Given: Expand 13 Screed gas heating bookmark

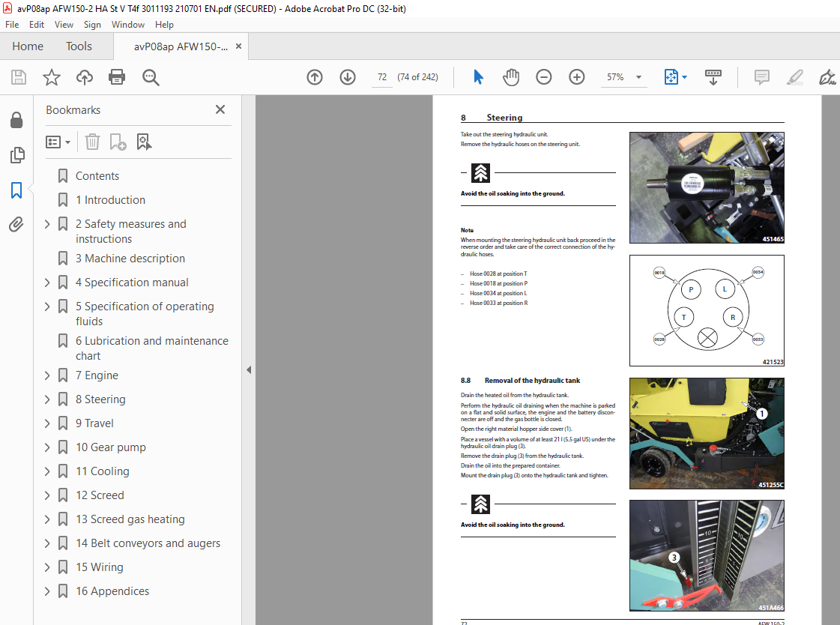Looking at the screenshot, I should tap(47, 519).
